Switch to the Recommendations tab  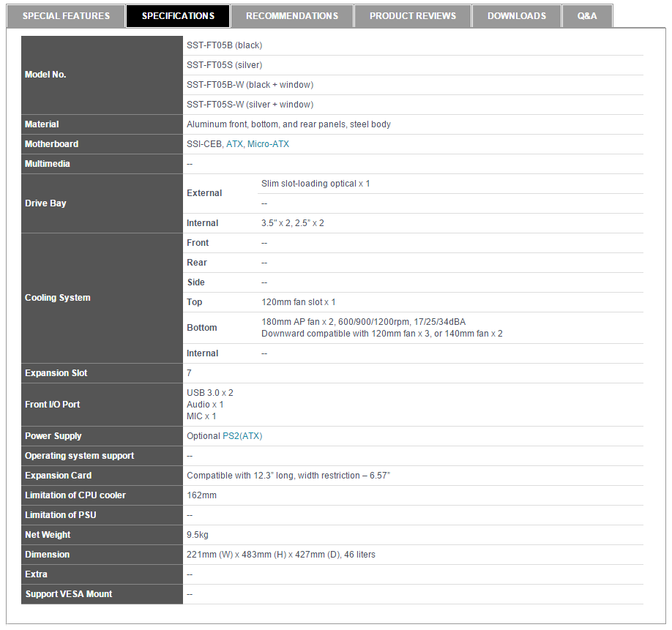click(292, 16)
